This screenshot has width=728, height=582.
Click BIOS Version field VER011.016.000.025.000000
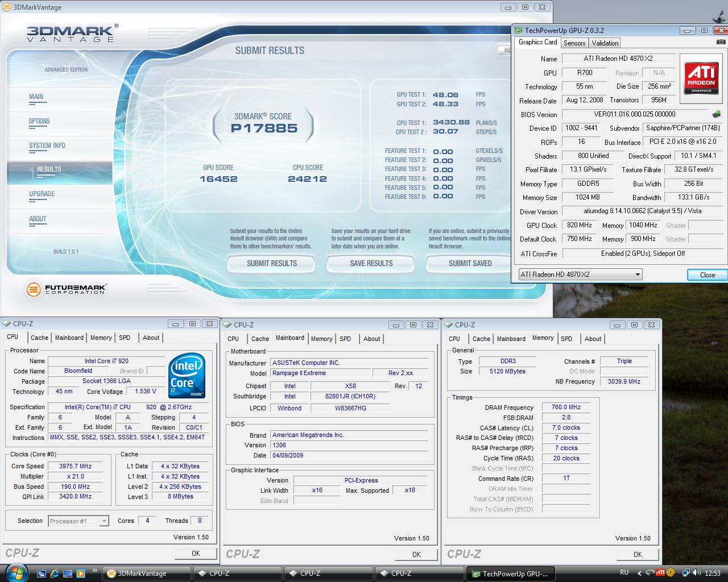coord(635,114)
